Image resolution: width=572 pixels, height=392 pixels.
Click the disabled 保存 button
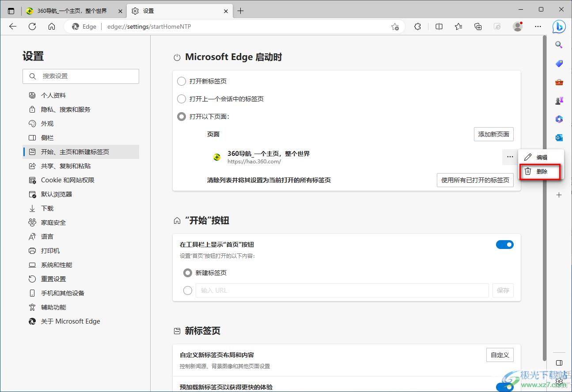click(x=503, y=290)
